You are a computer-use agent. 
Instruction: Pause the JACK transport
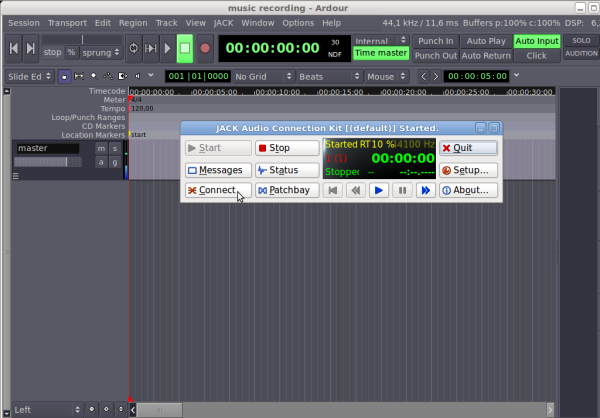coord(402,190)
